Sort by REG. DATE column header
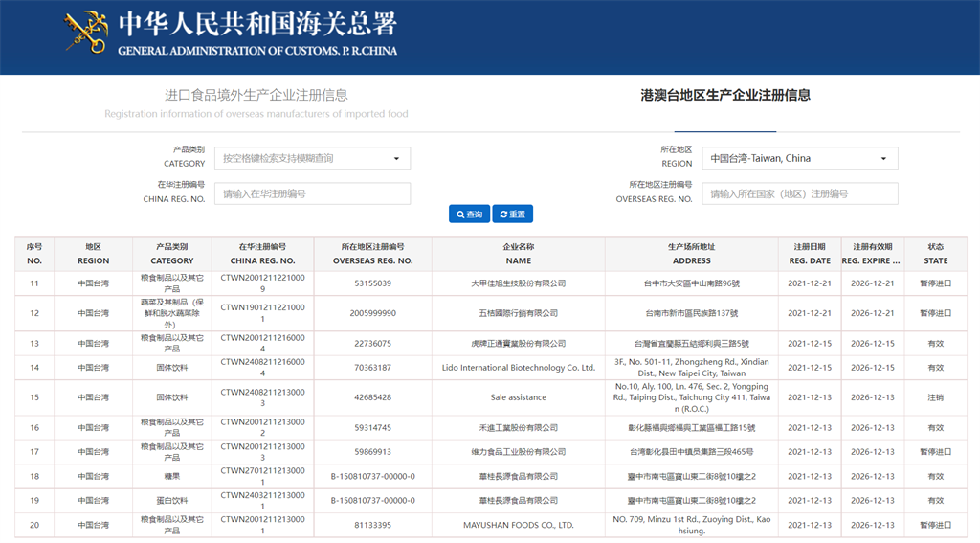This screenshot has height=543, width=980. [x=809, y=254]
